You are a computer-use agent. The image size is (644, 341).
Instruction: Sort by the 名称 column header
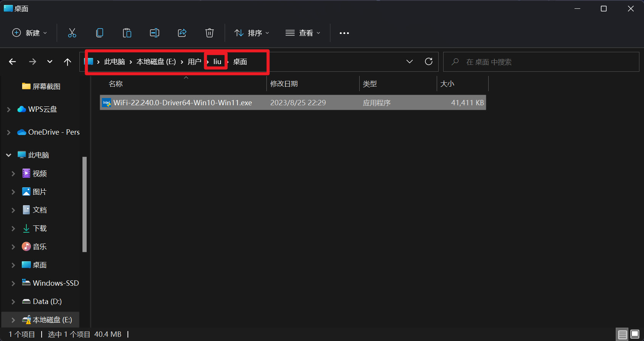point(116,84)
